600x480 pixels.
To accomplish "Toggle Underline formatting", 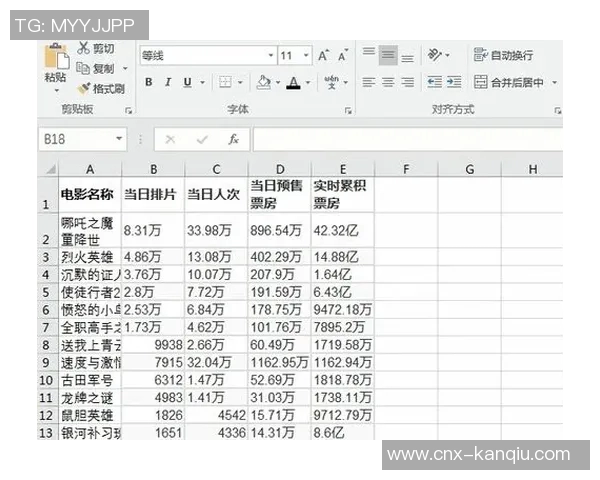I will [188, 82].
